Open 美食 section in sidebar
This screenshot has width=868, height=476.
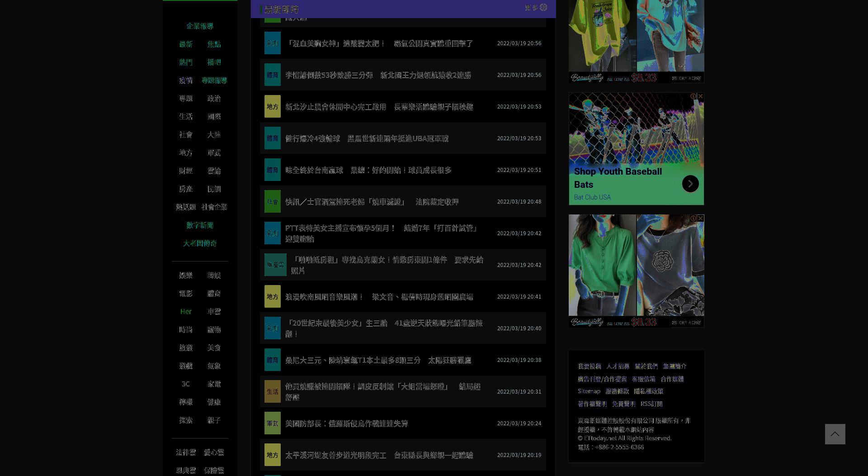pyautogui.click(x=214, y=347)
